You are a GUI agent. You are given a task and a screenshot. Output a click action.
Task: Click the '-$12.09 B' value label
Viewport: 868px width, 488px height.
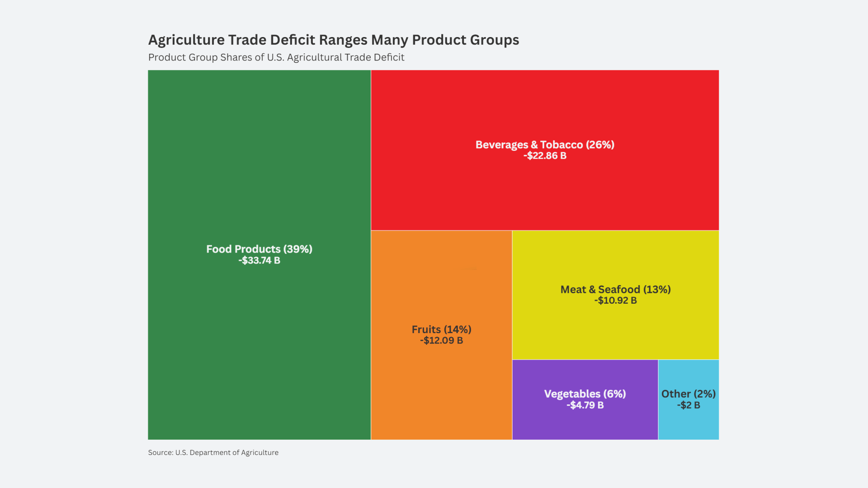442,340
